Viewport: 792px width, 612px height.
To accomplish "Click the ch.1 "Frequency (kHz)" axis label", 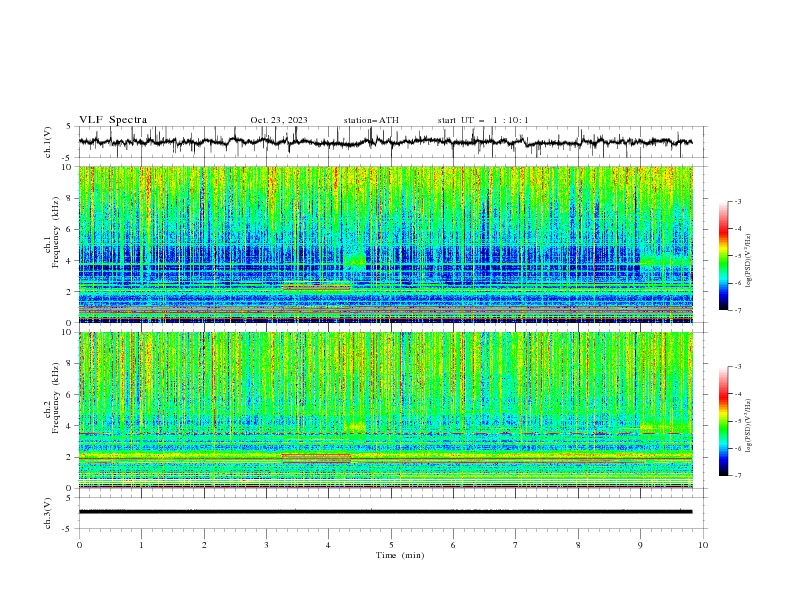I will pos(56,232).
